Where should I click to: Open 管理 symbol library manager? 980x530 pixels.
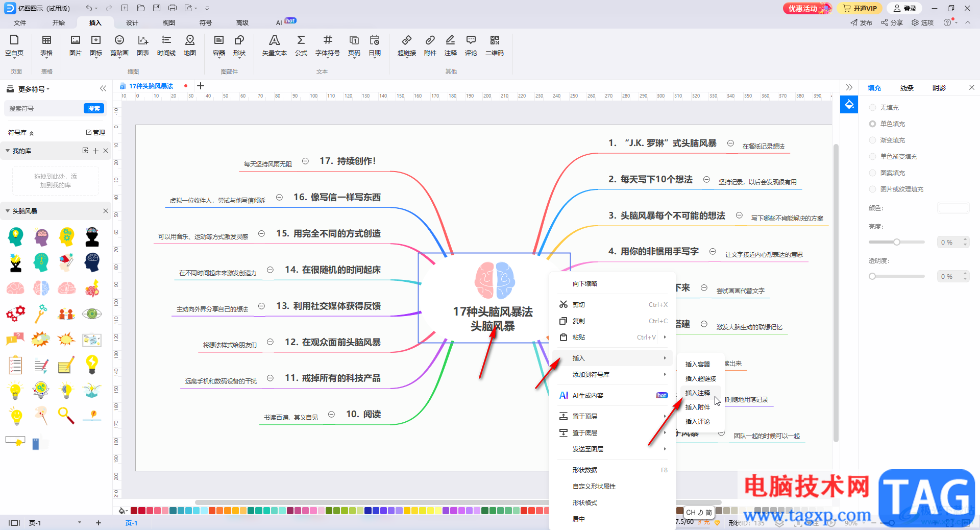tap(95, 132)
